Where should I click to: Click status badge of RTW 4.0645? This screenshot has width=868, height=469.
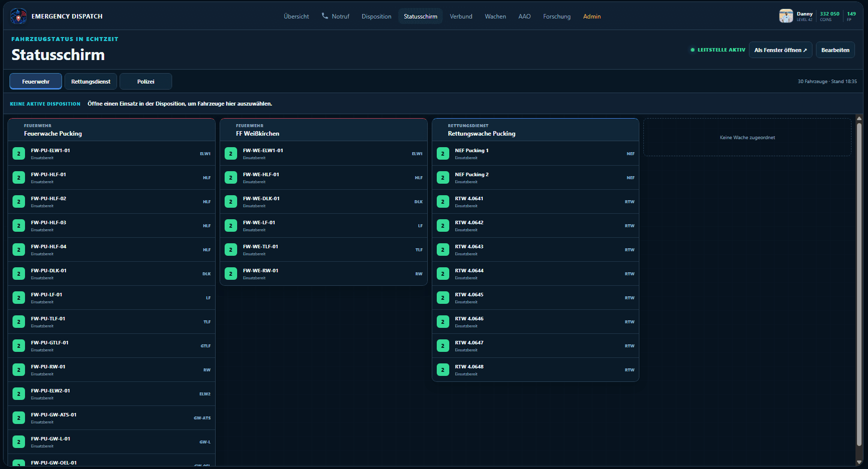pyautogui.click(x=443, y=298)
